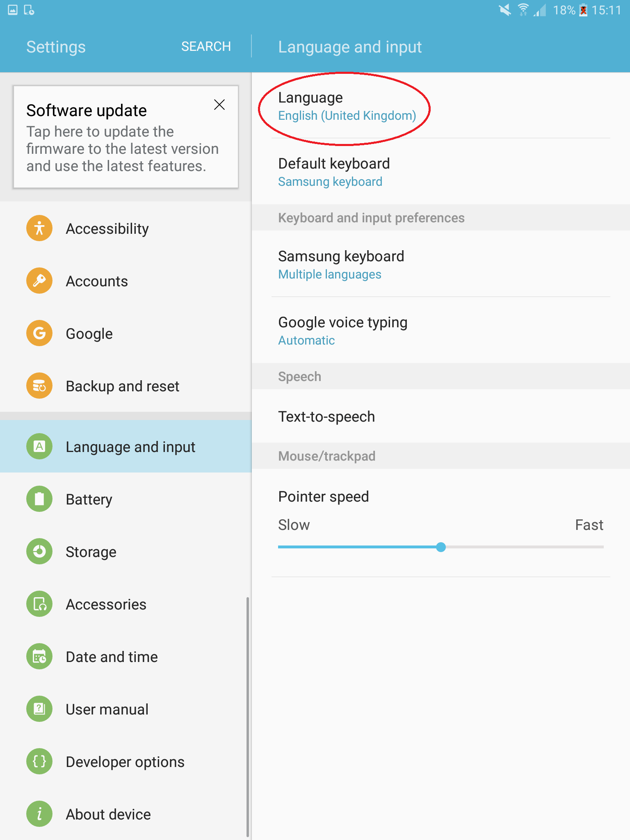630x840 pixels.
Task: Tap the Accounts key icon
Action: click(39, 281)
